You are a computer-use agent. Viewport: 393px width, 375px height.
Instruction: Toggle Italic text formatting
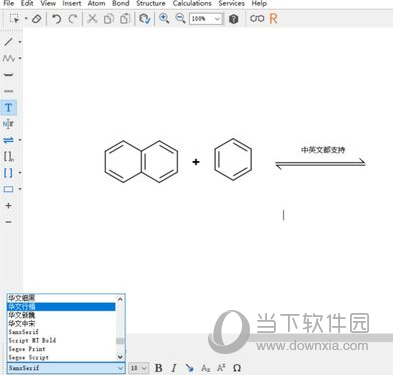click(174, 368)
